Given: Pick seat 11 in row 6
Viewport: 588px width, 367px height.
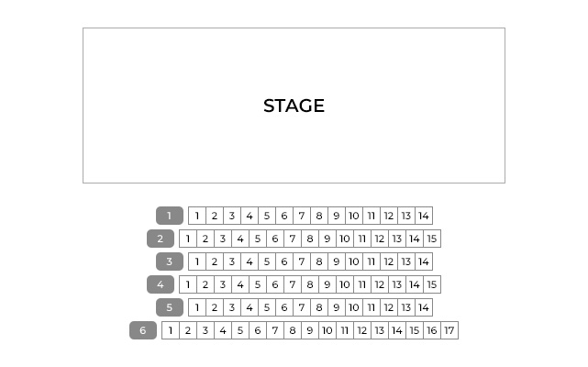Looking at the screenshot, I should (345, 330).
